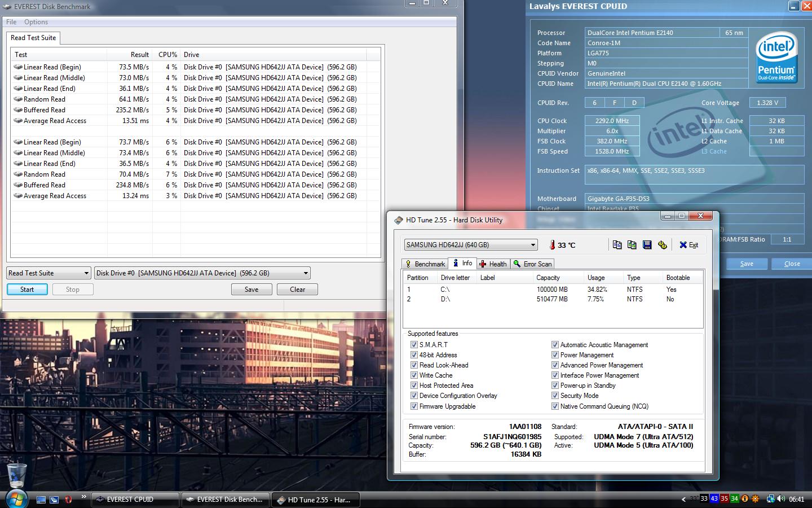Click the copy screenshot icon in HD Tune
The image size is (812, 508).
pos(632,245)
